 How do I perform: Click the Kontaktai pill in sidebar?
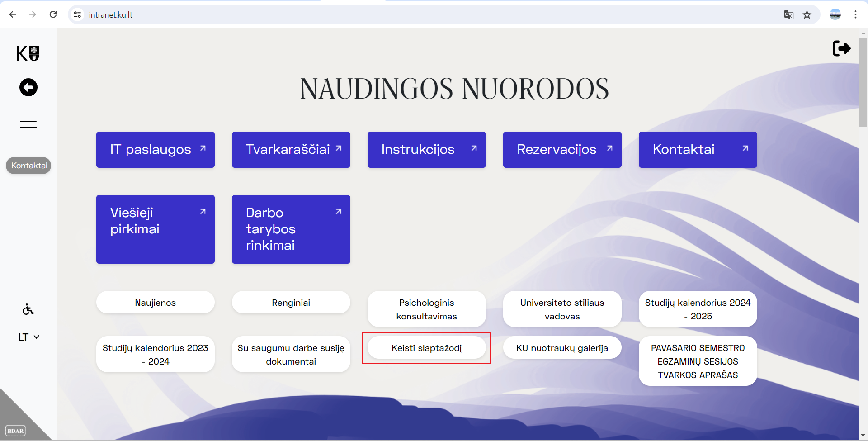[x=28, y=166]
